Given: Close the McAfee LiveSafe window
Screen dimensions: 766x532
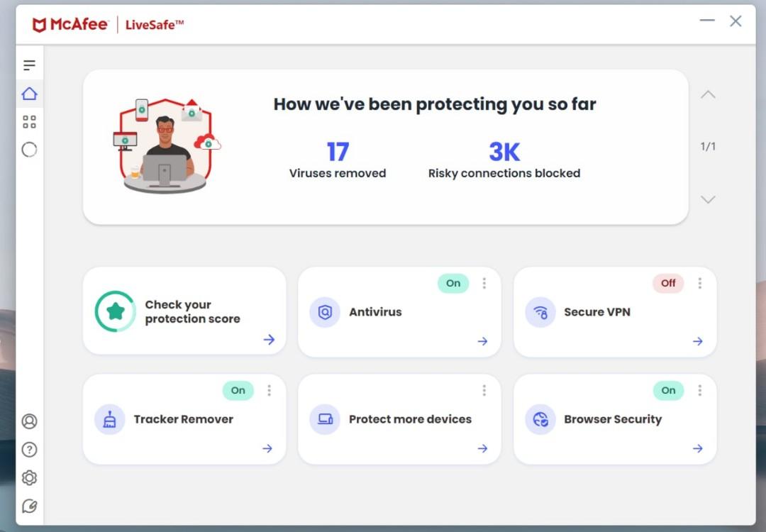Looking at the screenshot, I should coord(736,21).
